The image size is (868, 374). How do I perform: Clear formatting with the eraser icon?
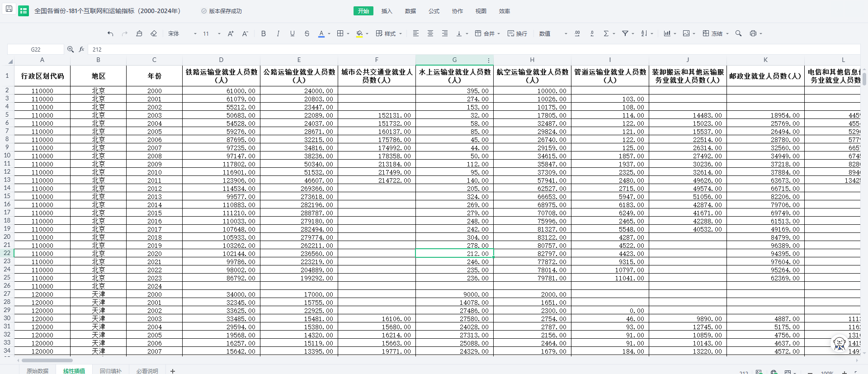pyautogui.click(x=154, y=33)
